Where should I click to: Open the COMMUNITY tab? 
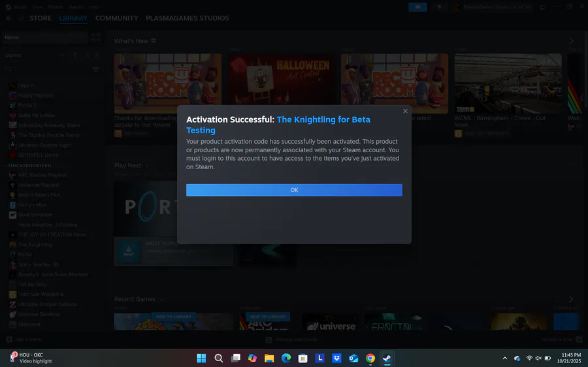(117, 18)
